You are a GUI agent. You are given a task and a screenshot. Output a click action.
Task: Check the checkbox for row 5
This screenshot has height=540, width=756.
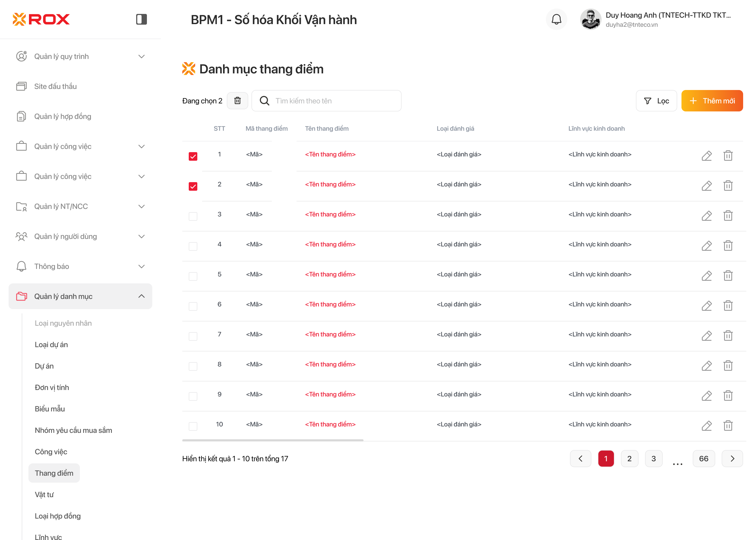(x=193, y=276)
